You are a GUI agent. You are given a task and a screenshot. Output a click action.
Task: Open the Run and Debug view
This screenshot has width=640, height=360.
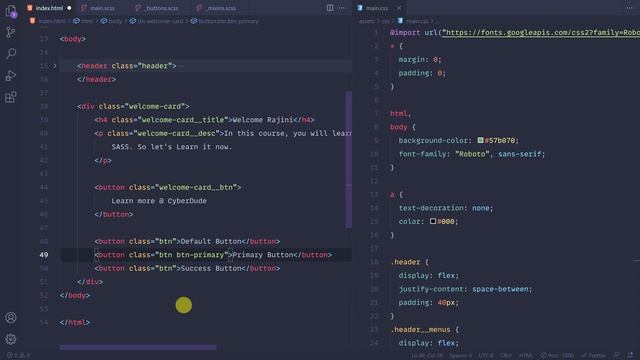click(11, 76)
